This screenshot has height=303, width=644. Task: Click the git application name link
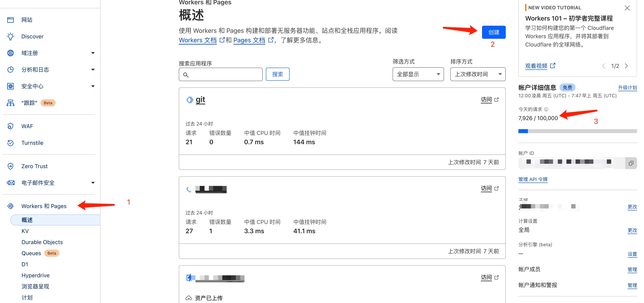coord(201,100)
